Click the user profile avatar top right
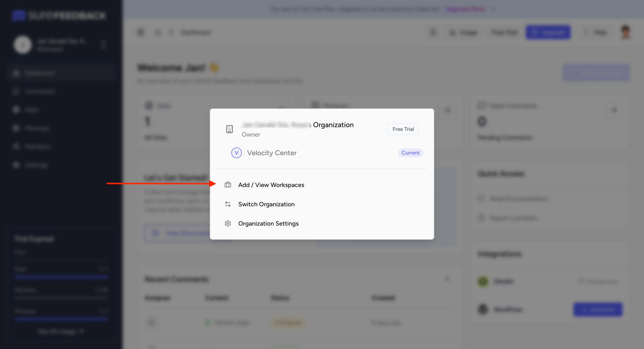This screenshot has height=349, width=644. tap(625, 32)
